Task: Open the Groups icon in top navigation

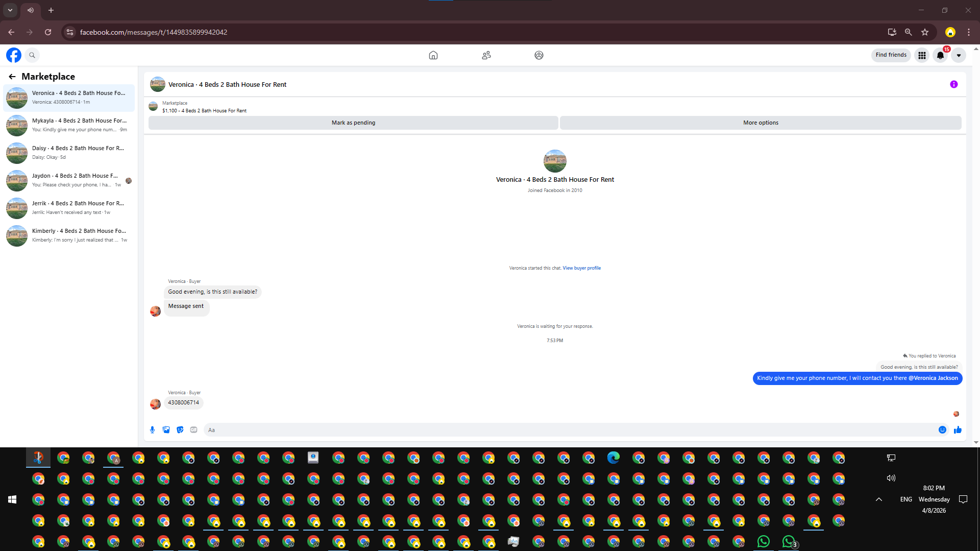Action: (x=539, y=55)
